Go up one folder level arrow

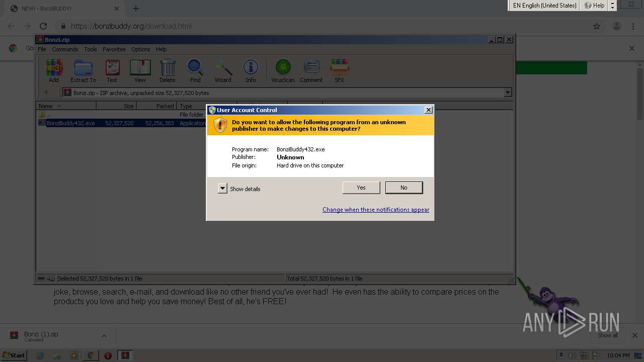pyautogui.click(x=46, y=93)
